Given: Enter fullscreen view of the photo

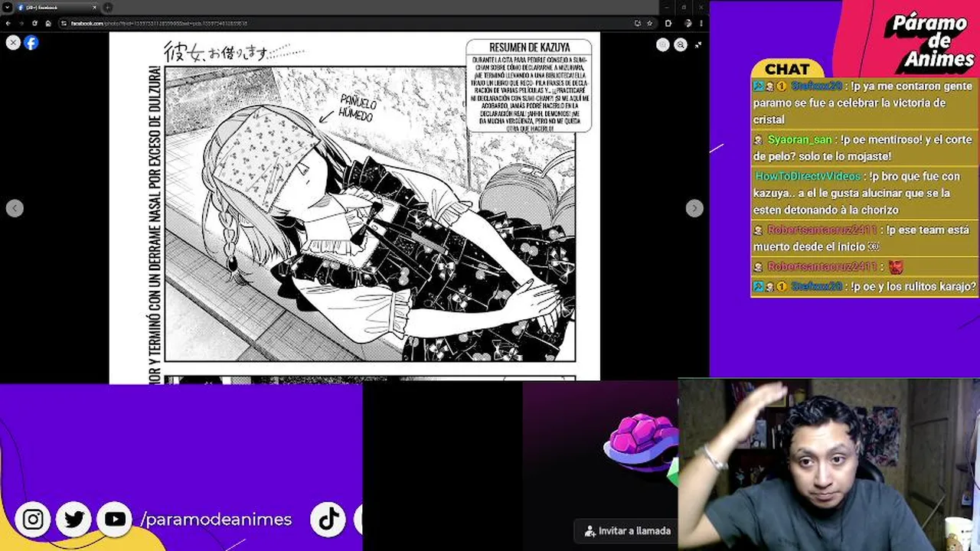Looking at the screenshot, I should (x=698, y=45).
